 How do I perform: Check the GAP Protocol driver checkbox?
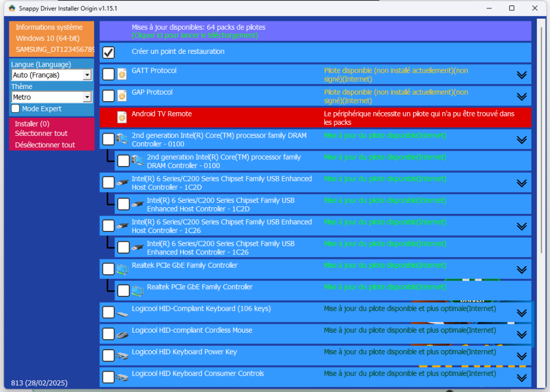[109, 96]
